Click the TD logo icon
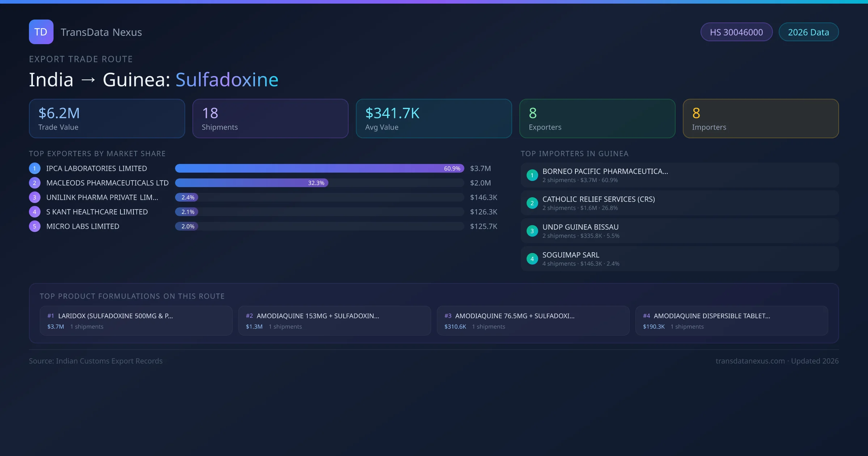Image resolution: width=868 pixels, height=456 pixels. 41,32
